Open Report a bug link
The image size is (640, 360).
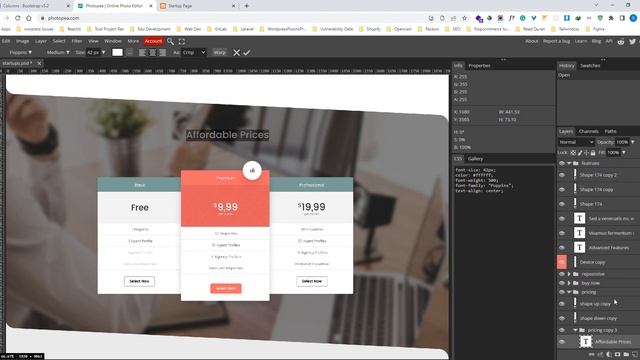[556, 41]
